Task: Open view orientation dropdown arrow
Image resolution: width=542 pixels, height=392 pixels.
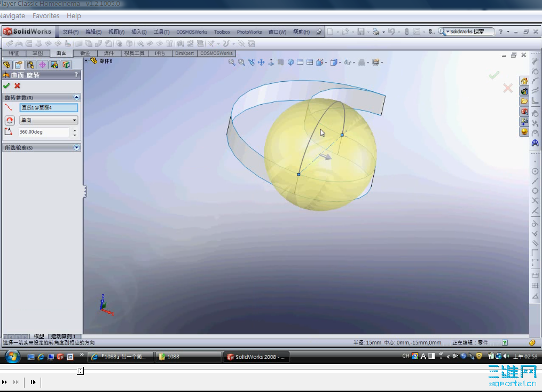Action: coord(326,62)
